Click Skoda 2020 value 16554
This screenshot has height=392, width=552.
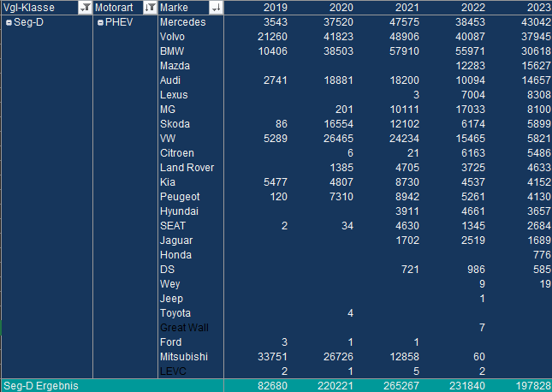tap(338, 124)
